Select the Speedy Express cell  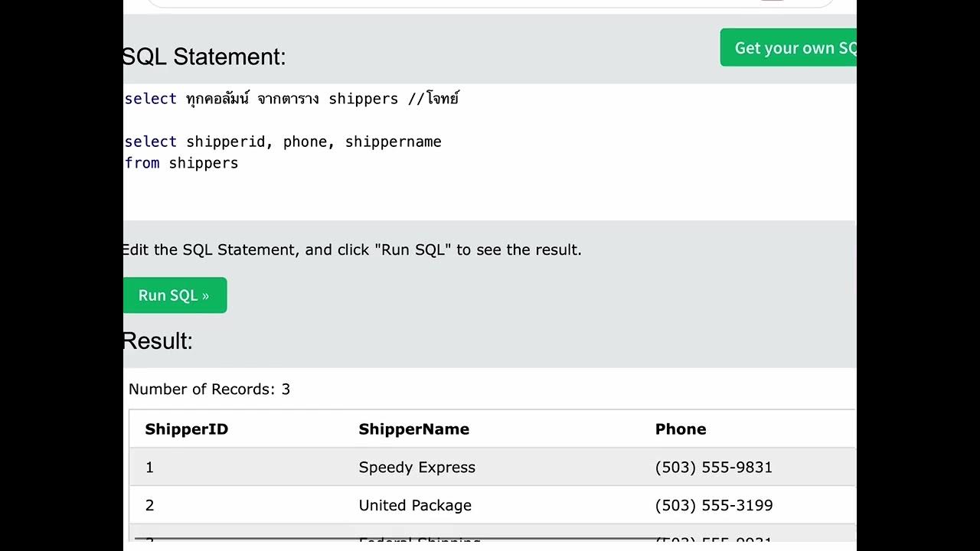tap(416, 468)
